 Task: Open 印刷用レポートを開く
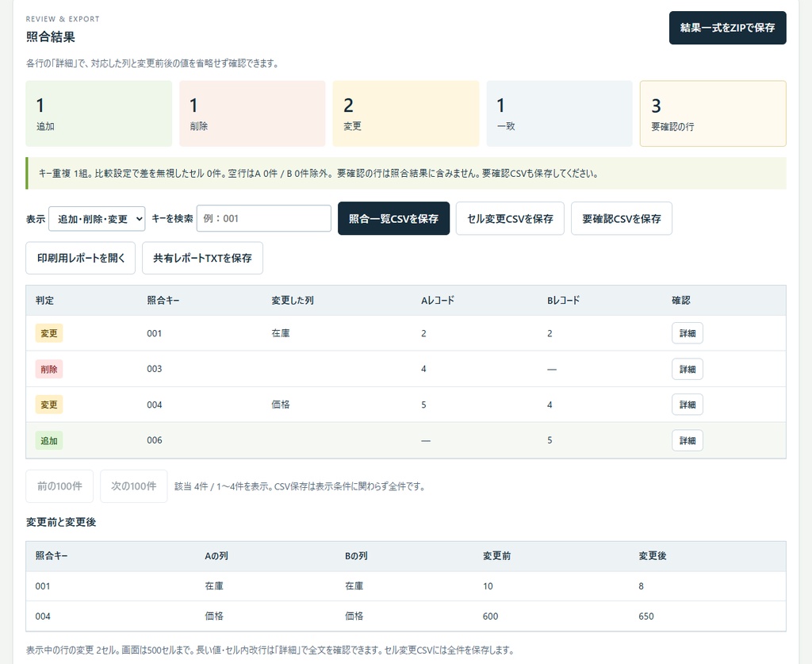81,258
